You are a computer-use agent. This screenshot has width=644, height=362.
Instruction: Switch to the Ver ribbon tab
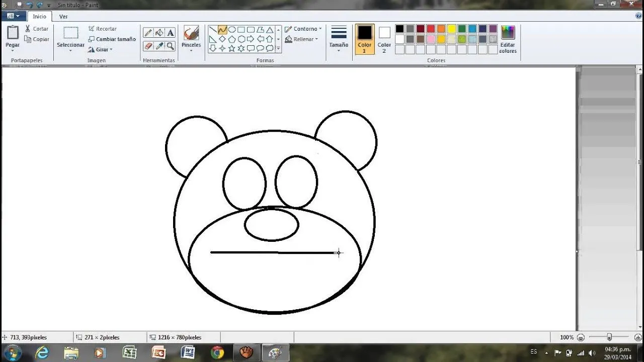pos(63,16)
